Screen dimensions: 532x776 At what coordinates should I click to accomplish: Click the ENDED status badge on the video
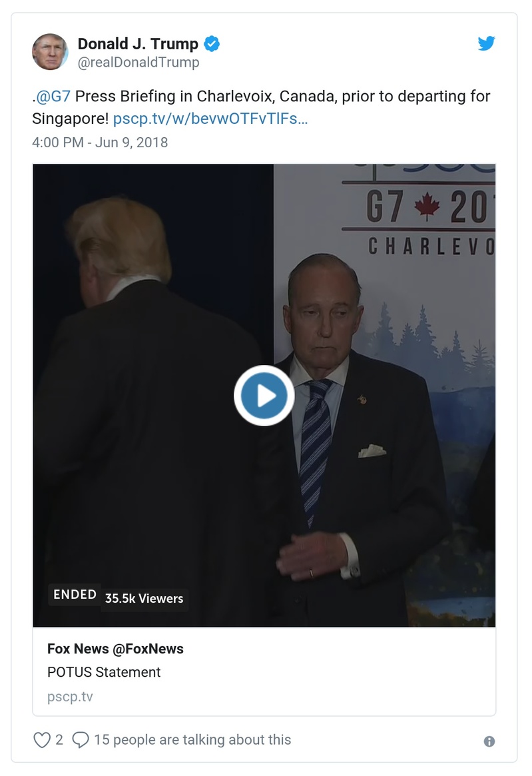pos(74,595)
